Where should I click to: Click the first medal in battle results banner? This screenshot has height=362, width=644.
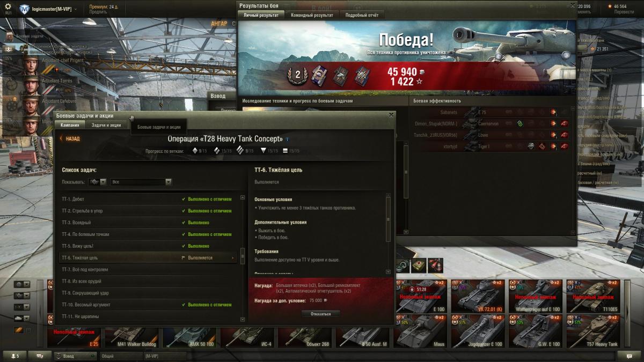coord(320,75)
